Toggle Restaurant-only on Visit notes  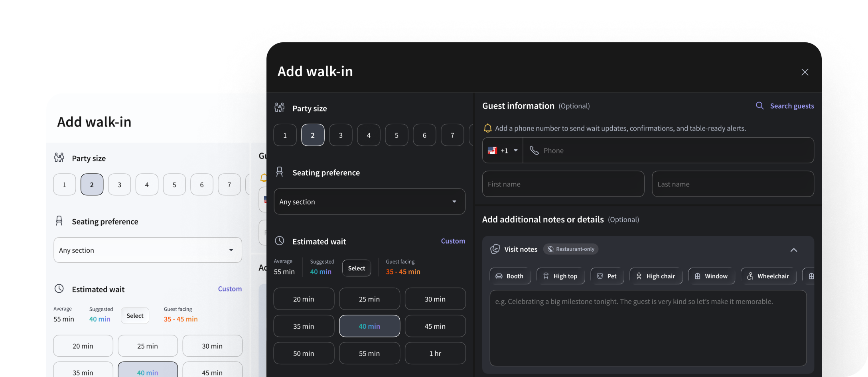click(x=570, y=249)
